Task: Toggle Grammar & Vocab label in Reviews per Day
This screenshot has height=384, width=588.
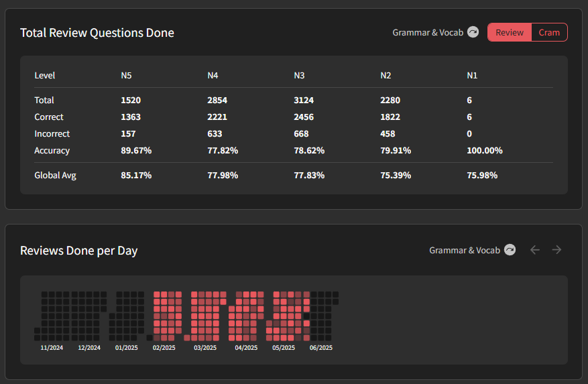Action: tap(465, 250)
